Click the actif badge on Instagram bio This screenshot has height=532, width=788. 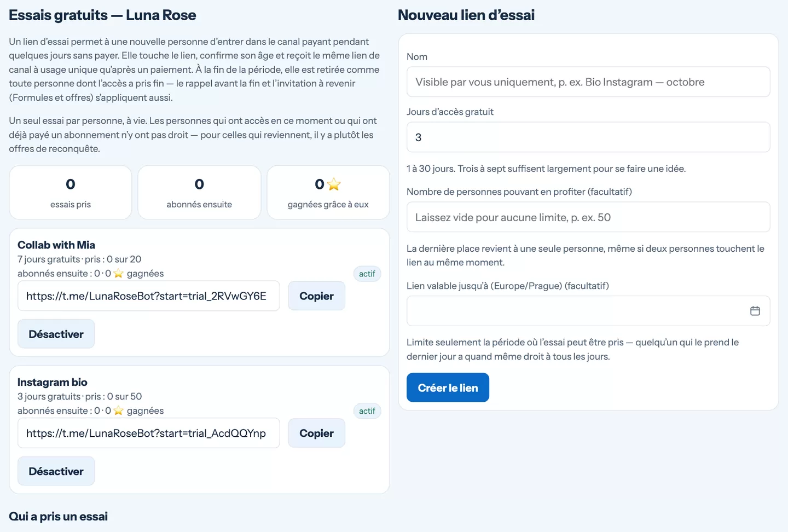[367, 411]
